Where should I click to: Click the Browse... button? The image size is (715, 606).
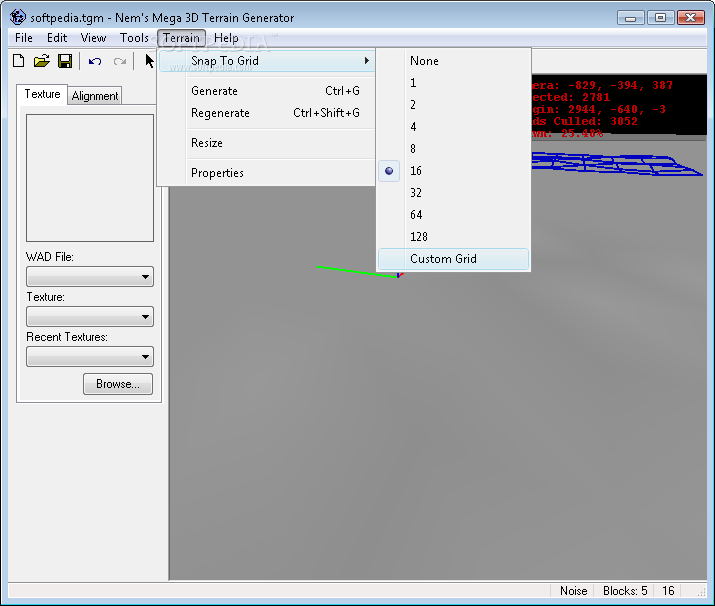click(x=118, y=384)
